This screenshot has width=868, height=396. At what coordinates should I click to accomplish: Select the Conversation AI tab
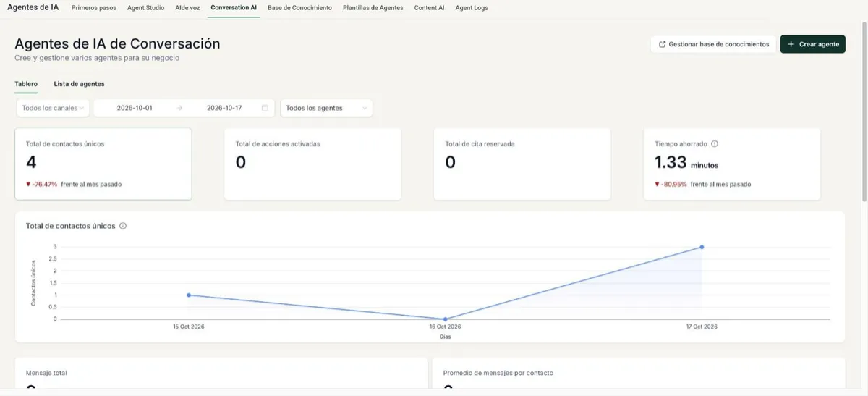click(234, 7)
